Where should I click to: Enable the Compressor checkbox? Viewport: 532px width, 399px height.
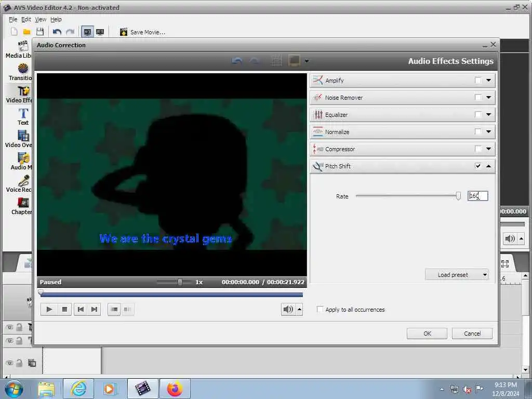[x=478, y=149]
